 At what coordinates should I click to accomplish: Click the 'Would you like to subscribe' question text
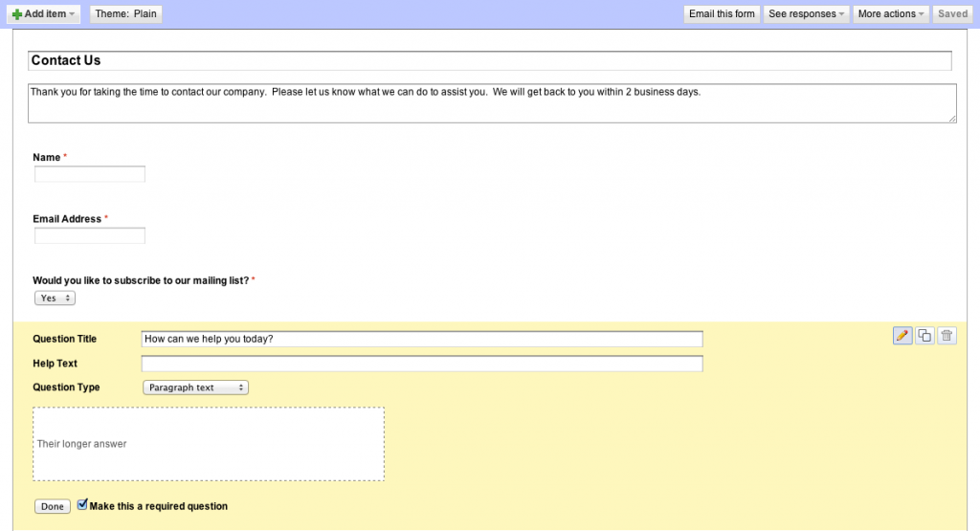click(x=141, y=280)
